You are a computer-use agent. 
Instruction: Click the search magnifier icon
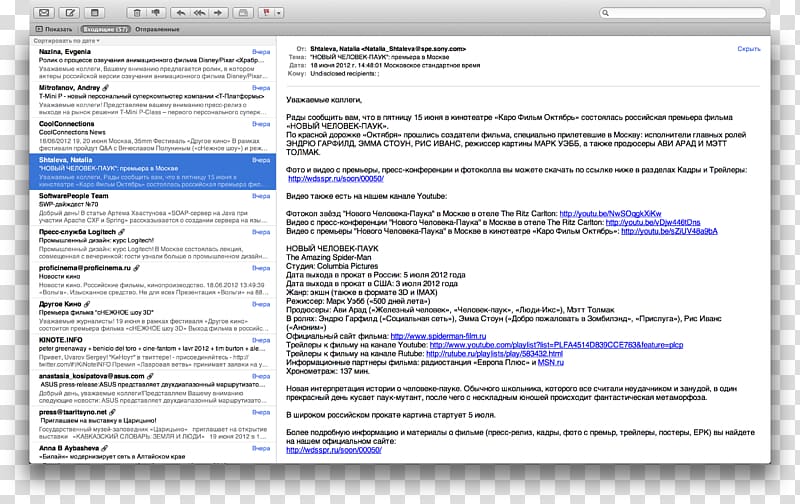click(606, 13)
